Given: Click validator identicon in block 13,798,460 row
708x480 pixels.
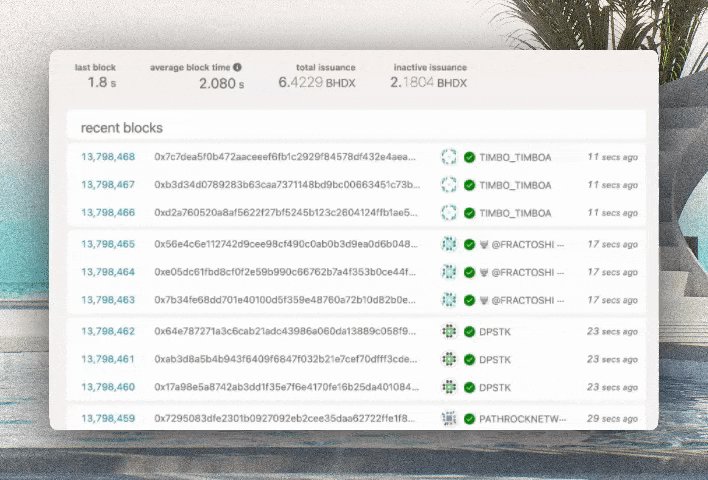Looking at the screenshot, I should (x=449, y=387).
